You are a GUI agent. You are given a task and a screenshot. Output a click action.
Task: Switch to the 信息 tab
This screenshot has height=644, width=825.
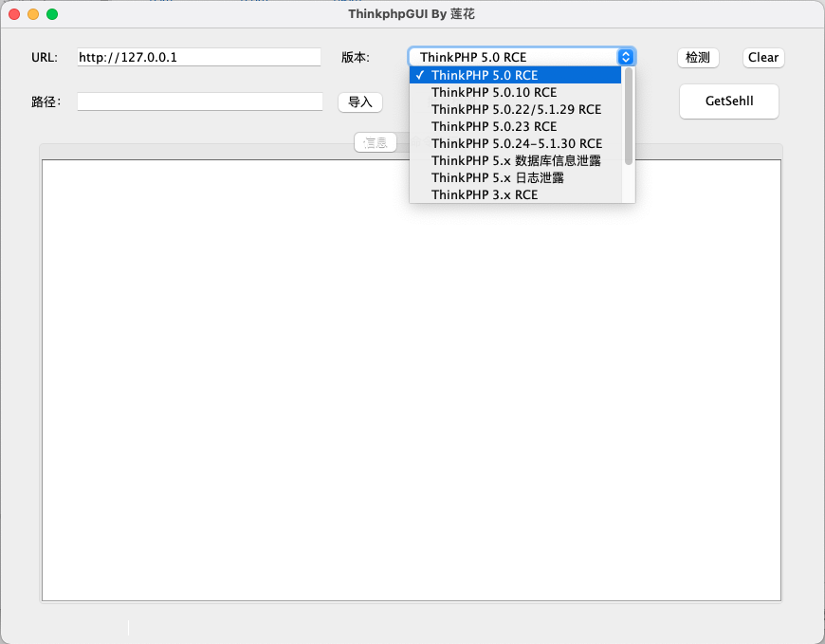pyautogui.click(x=376, y=142)
